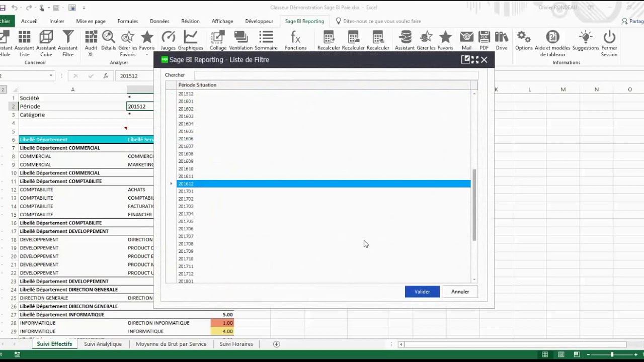Click the filter list scroll-down arrow
Viewport: 644px width, 362px height.
474,280
